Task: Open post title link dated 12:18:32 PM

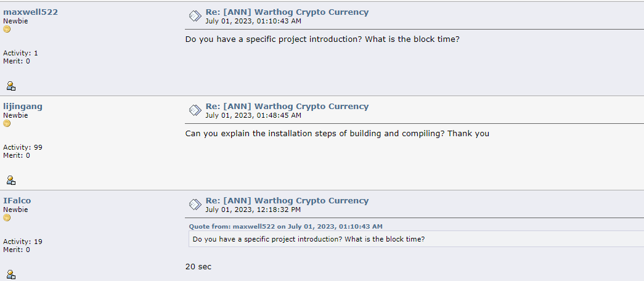Action: point(287,200)
